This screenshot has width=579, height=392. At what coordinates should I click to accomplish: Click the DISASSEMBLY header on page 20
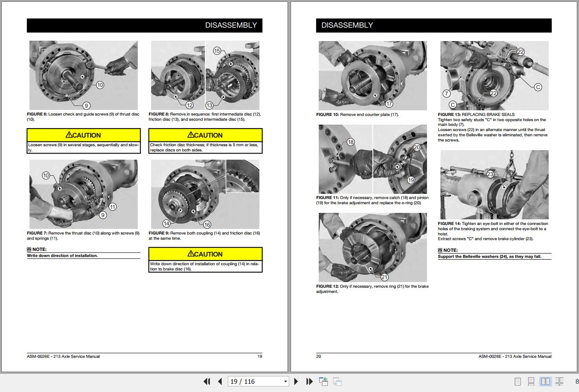tap(434, 26)
